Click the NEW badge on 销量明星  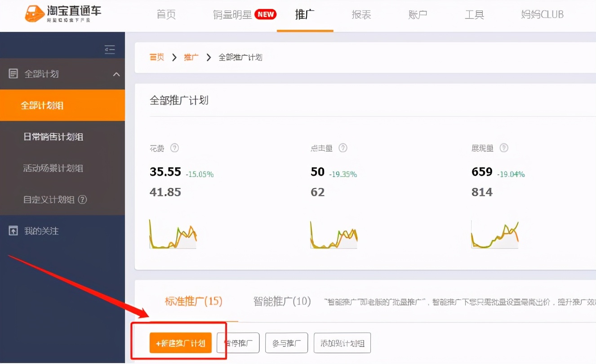tap(266, 14)
